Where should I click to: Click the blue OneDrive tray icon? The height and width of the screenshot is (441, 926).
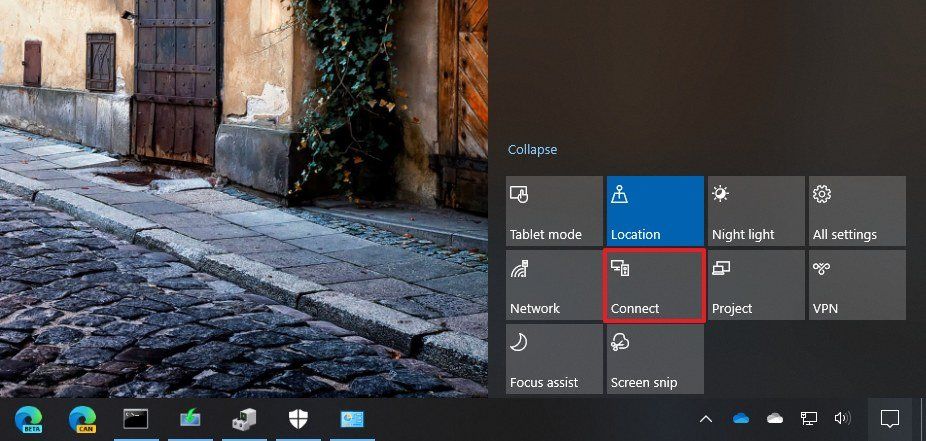click(741, 419)
